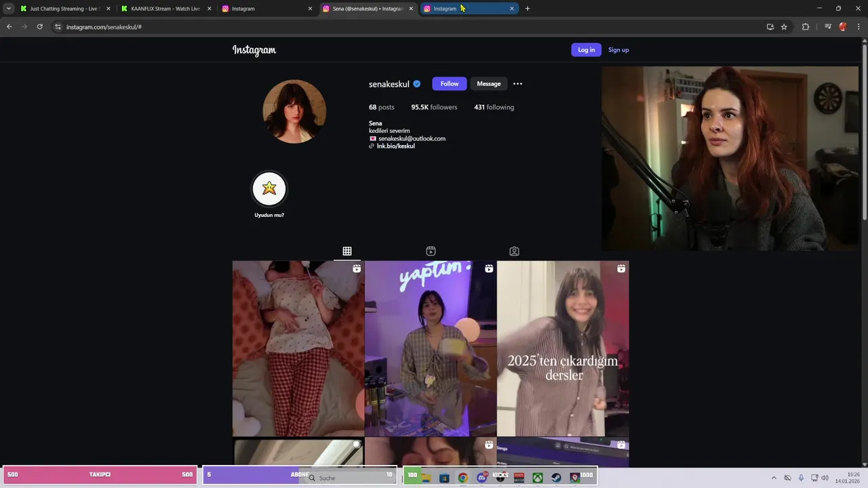Select the Reels tab icon
The image size is (868, 488).
click(431, 251)
